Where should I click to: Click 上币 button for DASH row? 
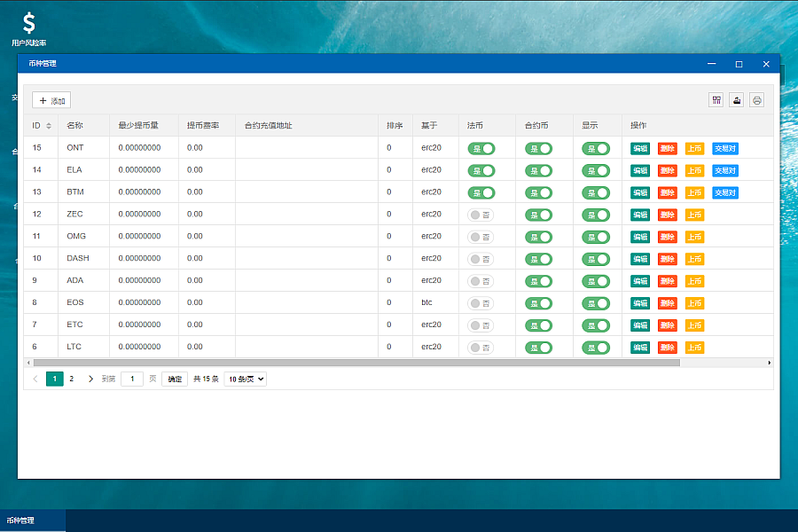pos(694,259)
